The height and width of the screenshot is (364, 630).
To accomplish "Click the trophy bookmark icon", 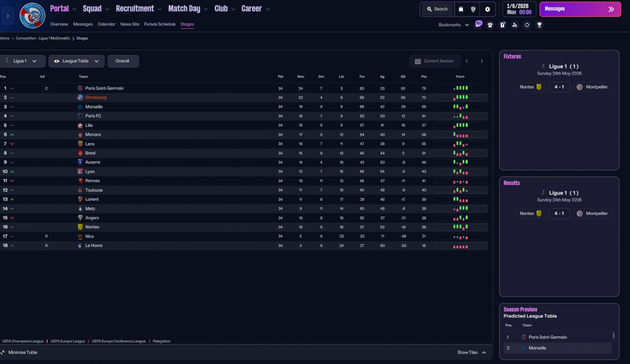I will (x=539, y=25).
